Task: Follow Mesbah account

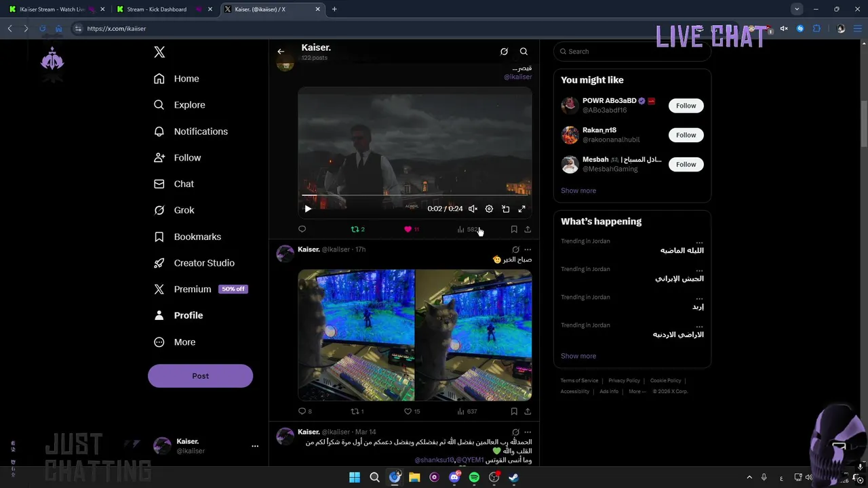Action: coord(686,164)
